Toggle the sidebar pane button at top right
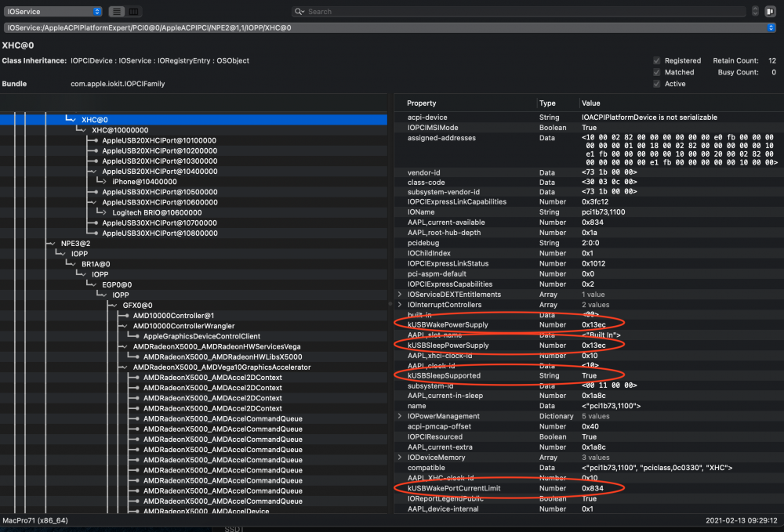The height and width of the screenshot is (532, 784). 770,12
